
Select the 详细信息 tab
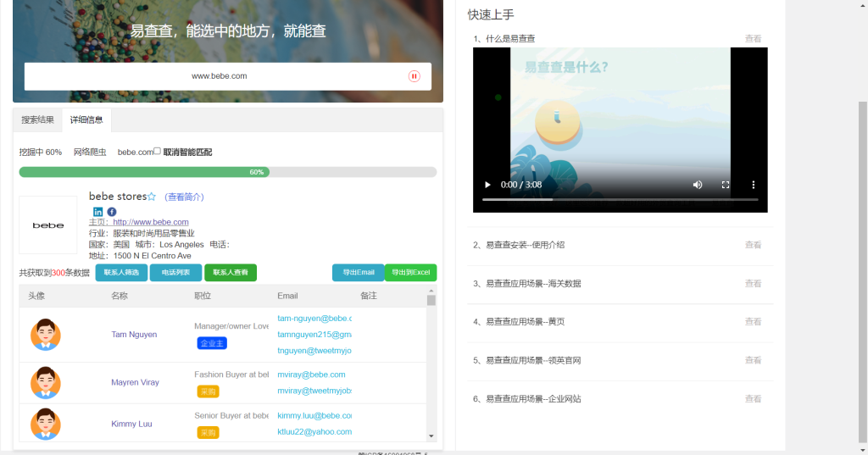click(x=86, y=120)
